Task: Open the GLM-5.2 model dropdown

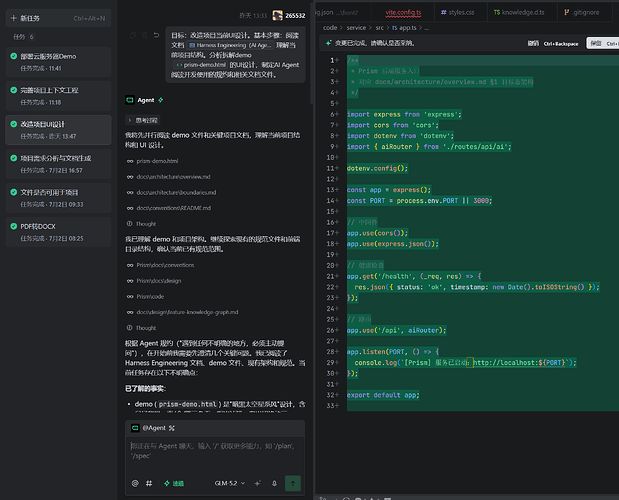Action: (229, 483)
